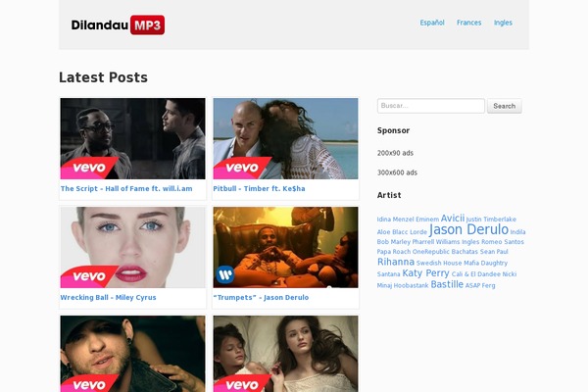Click the Dilandau MP3 logo
The width and height of the screenshot is (588, 392).
click(118, 24)
